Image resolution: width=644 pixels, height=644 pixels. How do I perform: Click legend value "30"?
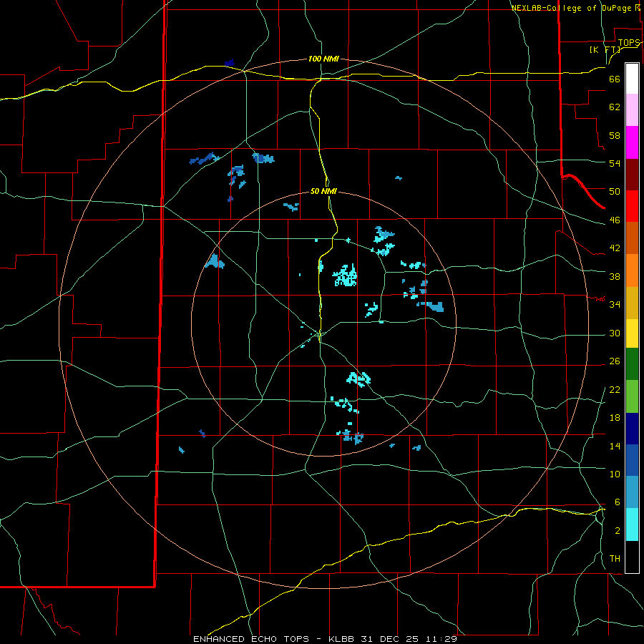pos(615,333)
